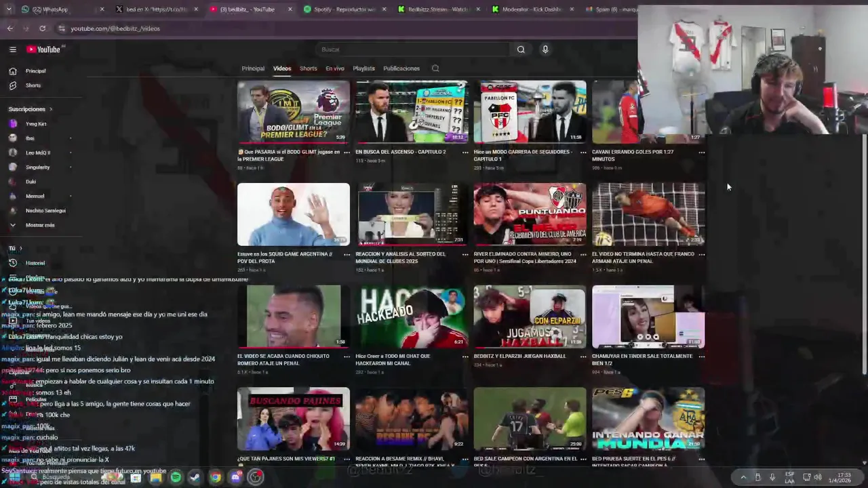Go back with browser back arrow
The height and width of the screenshot is (488, 868).
[x=10, y=28]
